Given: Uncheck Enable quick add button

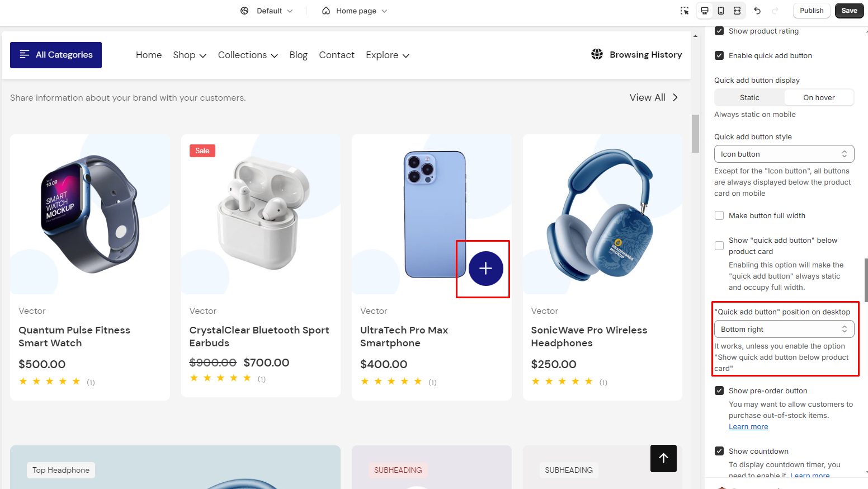Looking at the screenshot, I should [719, 55].
